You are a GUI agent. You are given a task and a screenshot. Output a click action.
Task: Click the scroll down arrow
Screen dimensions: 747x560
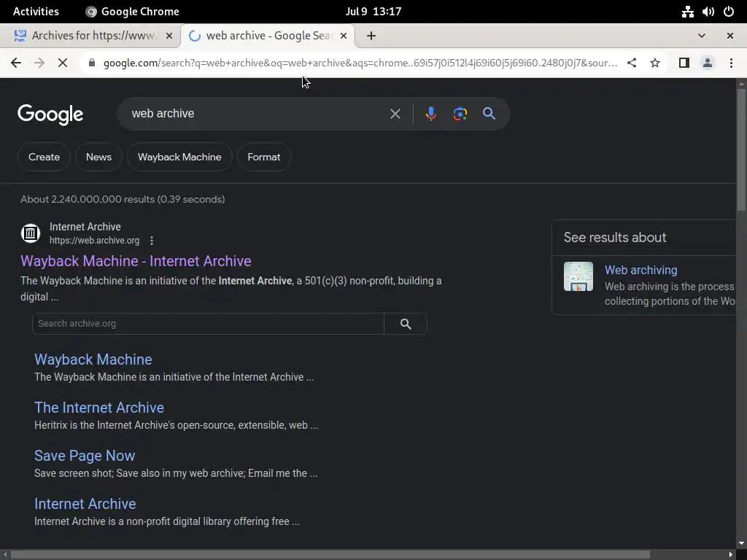click(x=741, y=543)
